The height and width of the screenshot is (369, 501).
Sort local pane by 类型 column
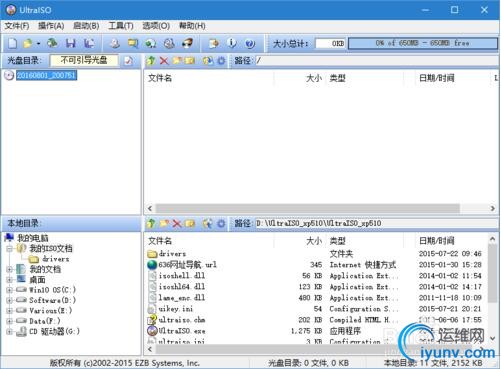337,241
